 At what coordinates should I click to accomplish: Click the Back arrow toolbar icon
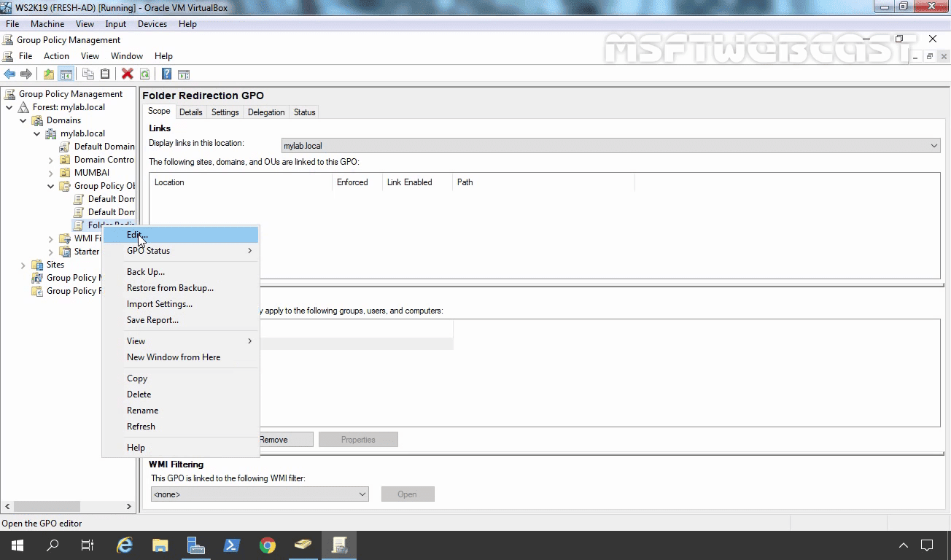pos(9,74)
